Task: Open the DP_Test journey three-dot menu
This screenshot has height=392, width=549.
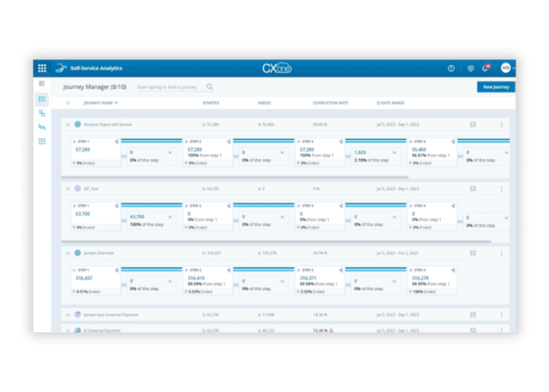Action: [x=501, y=189]
